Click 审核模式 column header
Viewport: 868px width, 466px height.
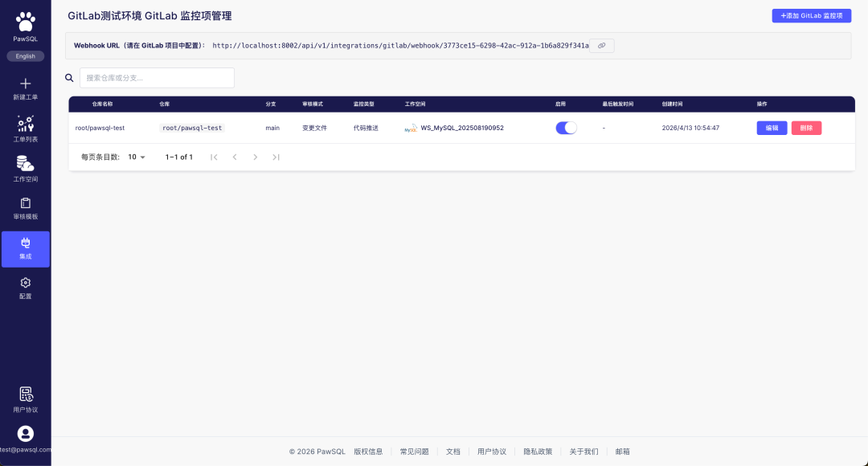[313, 104]
